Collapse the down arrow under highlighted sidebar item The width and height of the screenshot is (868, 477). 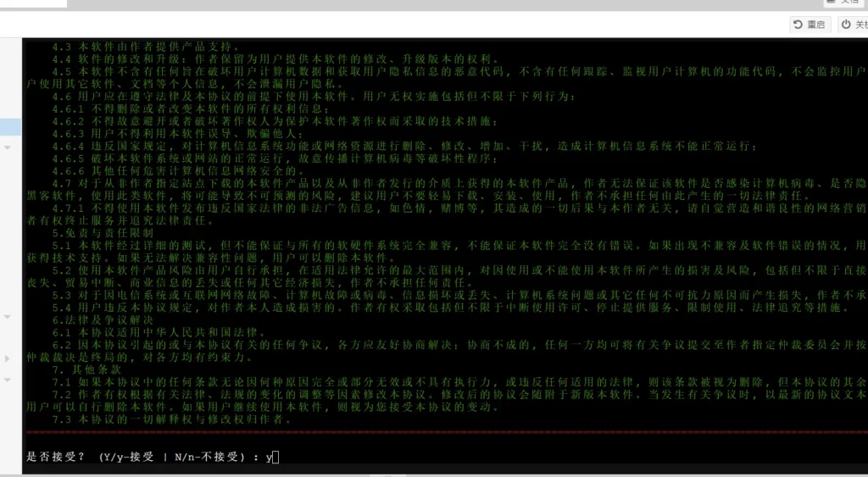pos(8,147)
